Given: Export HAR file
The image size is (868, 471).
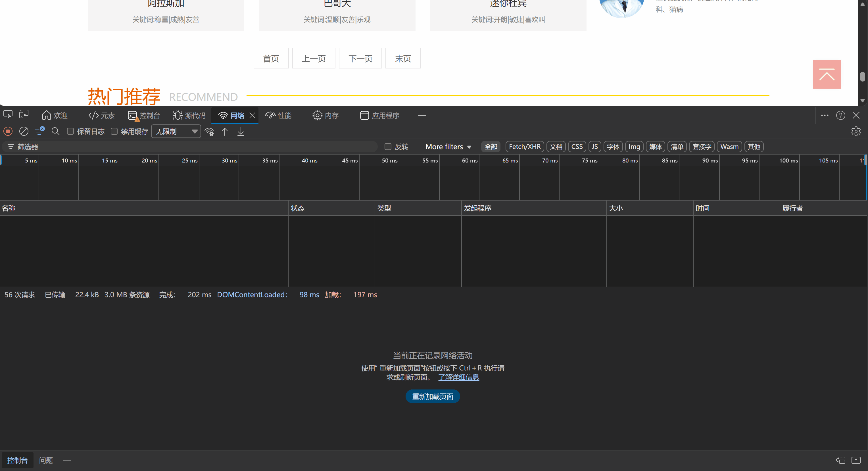Looking at the screenshot, I should pos(241,132).
